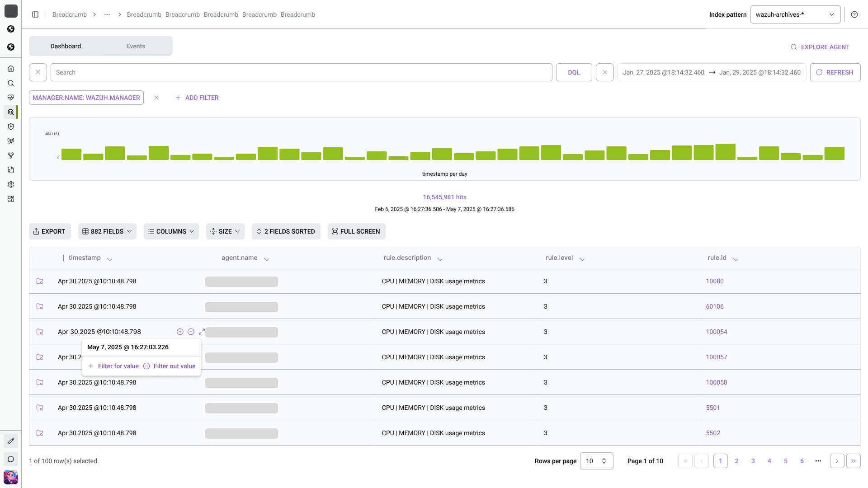This screenshot has height=488, width=868.
Task: Open rule ID 100054 link
Action: (x=717, y=332)
